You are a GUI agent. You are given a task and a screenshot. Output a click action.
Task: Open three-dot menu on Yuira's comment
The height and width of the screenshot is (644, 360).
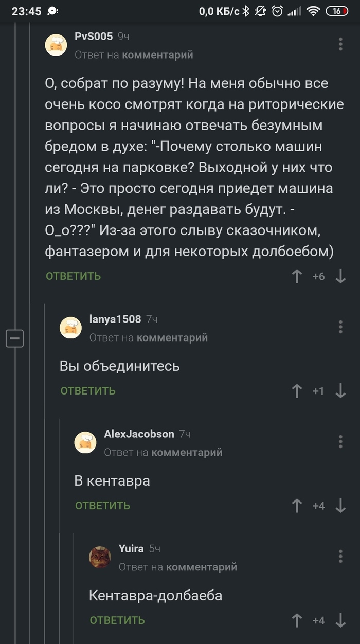[x=340, y=556]
